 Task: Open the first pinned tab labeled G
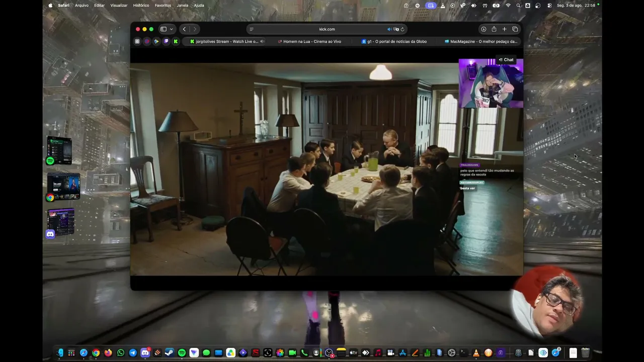pyautogui.click(x=137, y=42)
